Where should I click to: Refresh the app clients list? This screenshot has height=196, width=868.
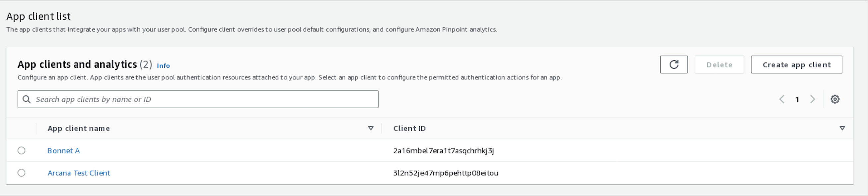click(674, 64)
